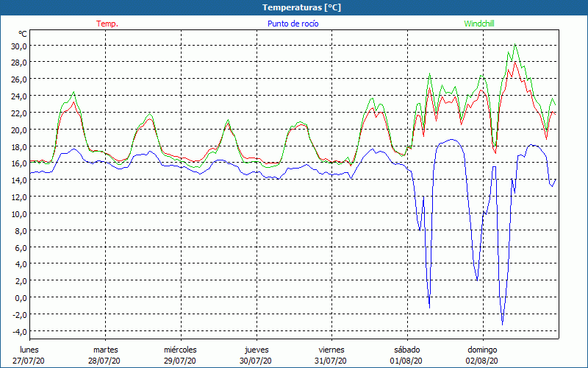Image resolution: width=588 pixels, height=368 pixels.
Task: Click the '31/07/20' date label
Action: tap(331, 361)
